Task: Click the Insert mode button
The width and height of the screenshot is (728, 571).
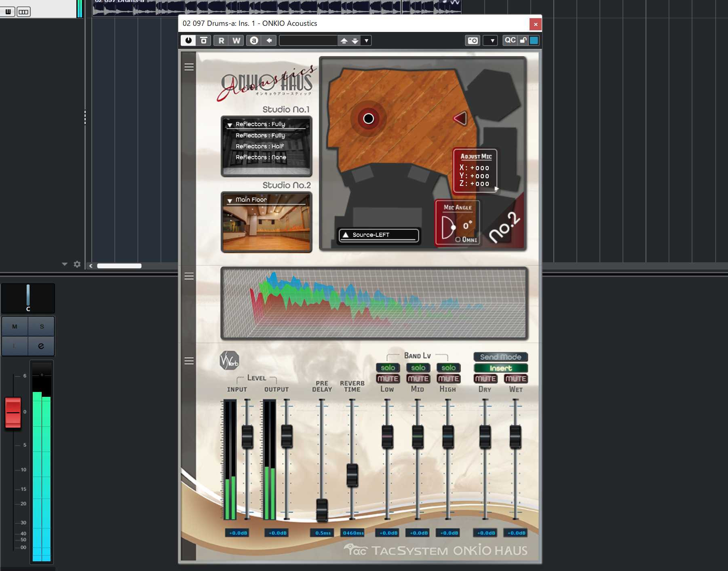Action: 500,368
